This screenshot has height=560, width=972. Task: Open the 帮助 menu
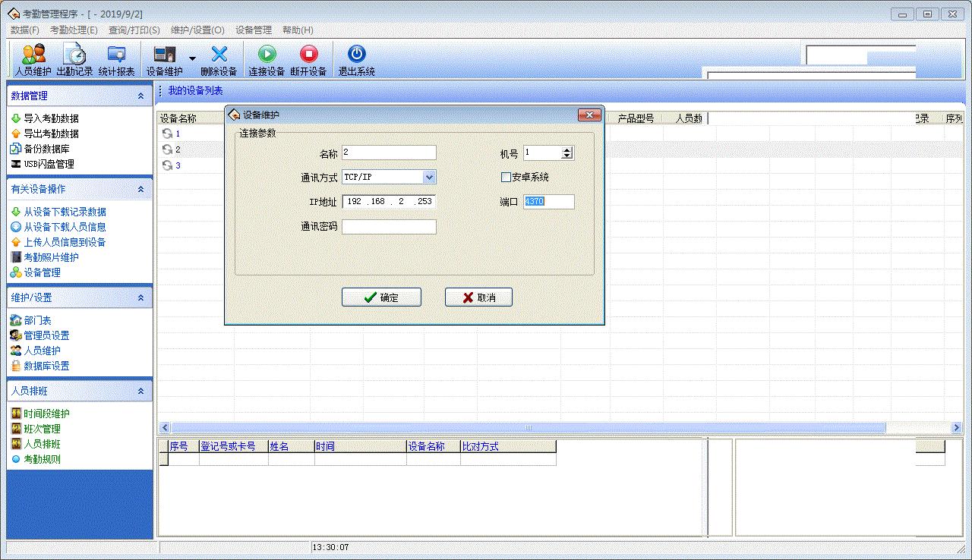tap(298, 30)
